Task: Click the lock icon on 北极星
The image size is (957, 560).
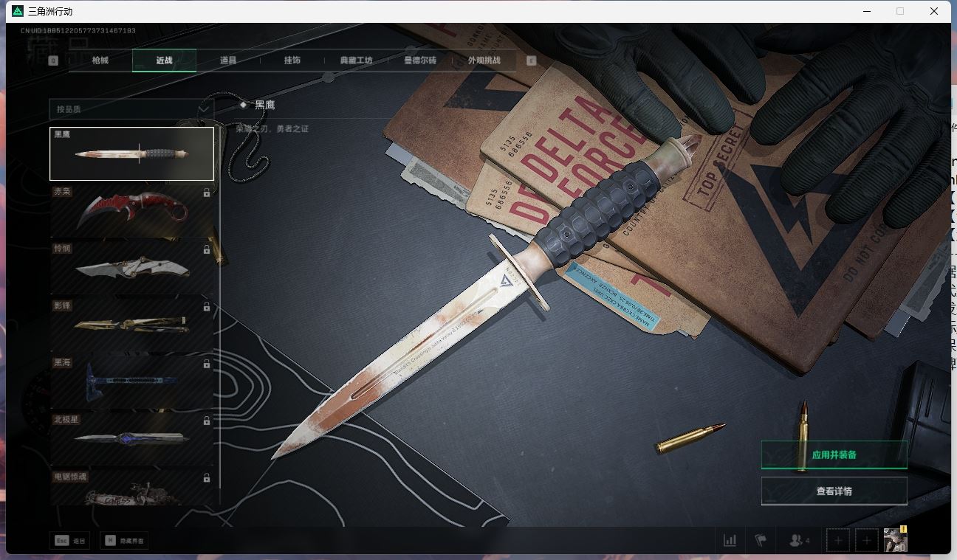Action: (x=207, y=421)
